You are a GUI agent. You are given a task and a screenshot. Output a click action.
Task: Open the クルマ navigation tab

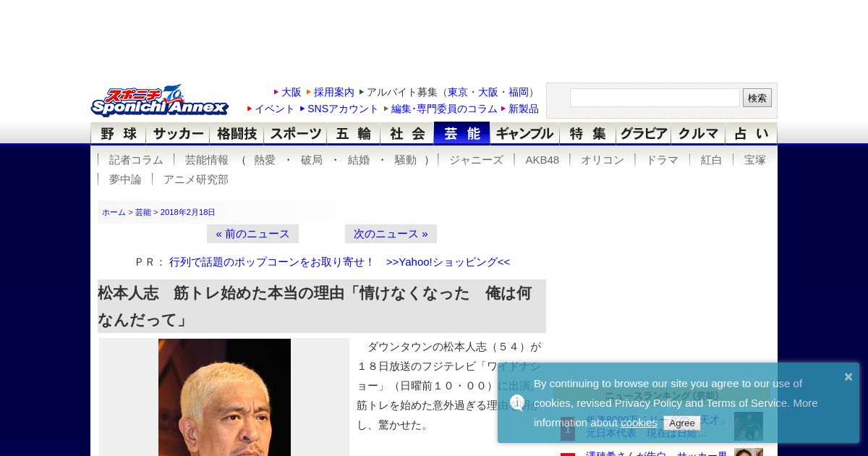[698, 133]
